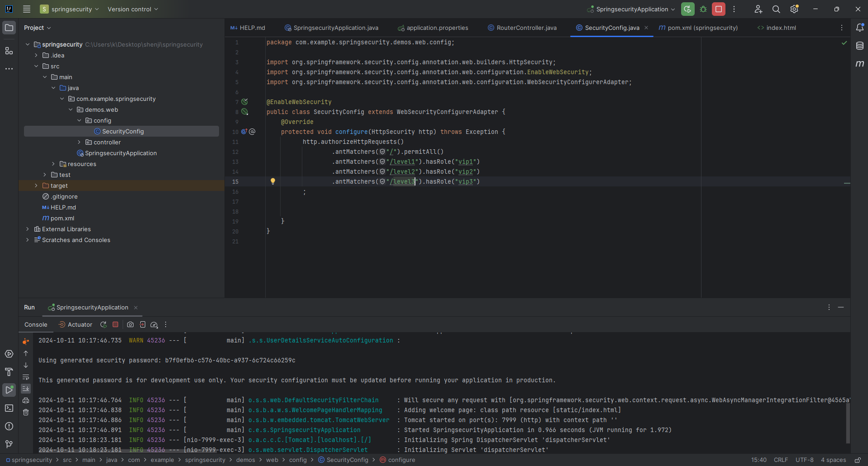868x466 pixels.
Task: Open Notifications bell panel
Action: [x=860, y=28]
